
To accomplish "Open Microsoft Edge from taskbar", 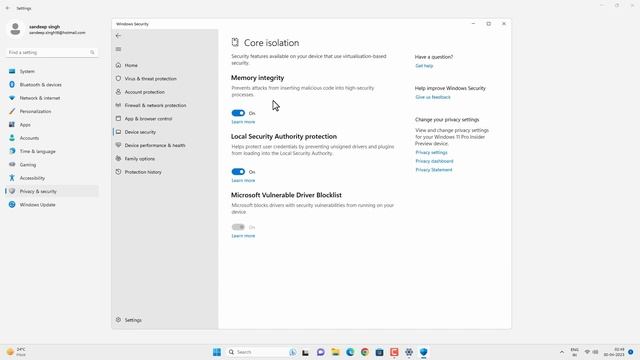I will click(350, 352).
